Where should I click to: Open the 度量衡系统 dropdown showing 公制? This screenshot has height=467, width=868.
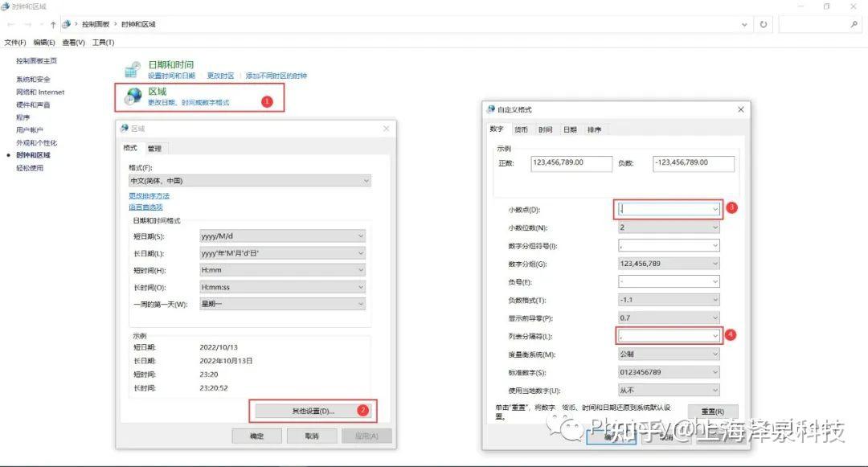coord(668,354)
